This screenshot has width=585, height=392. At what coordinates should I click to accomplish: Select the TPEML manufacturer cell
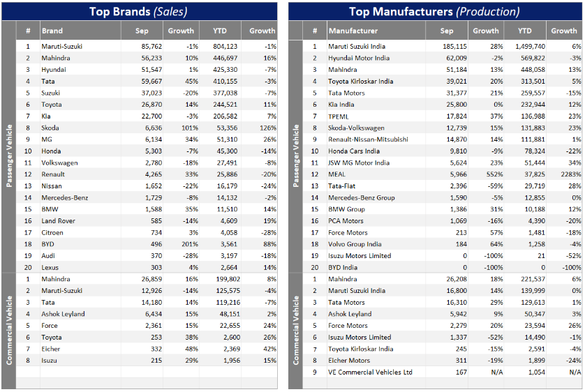coord(340,116)
